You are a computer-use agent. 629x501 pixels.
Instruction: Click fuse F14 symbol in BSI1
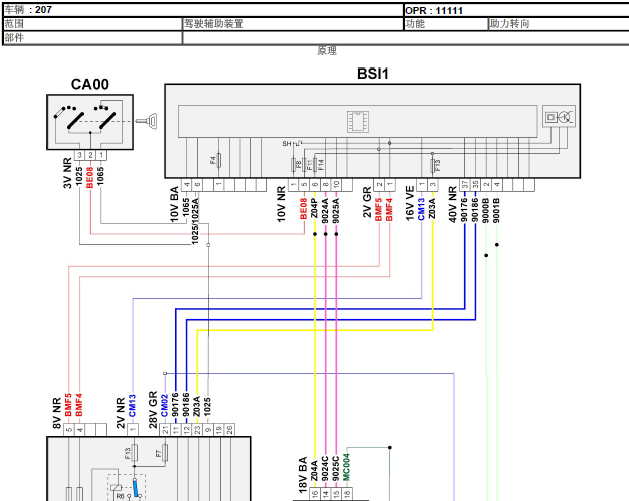315,164
